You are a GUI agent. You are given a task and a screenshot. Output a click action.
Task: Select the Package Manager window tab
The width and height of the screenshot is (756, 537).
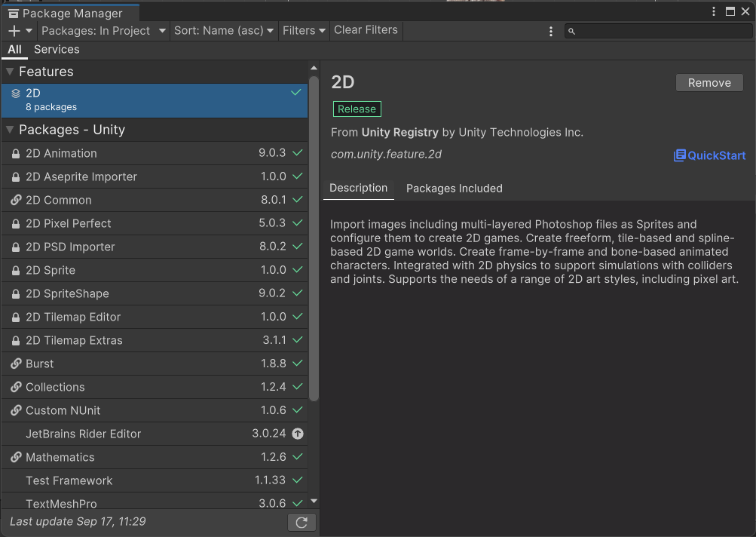[70, 13]
